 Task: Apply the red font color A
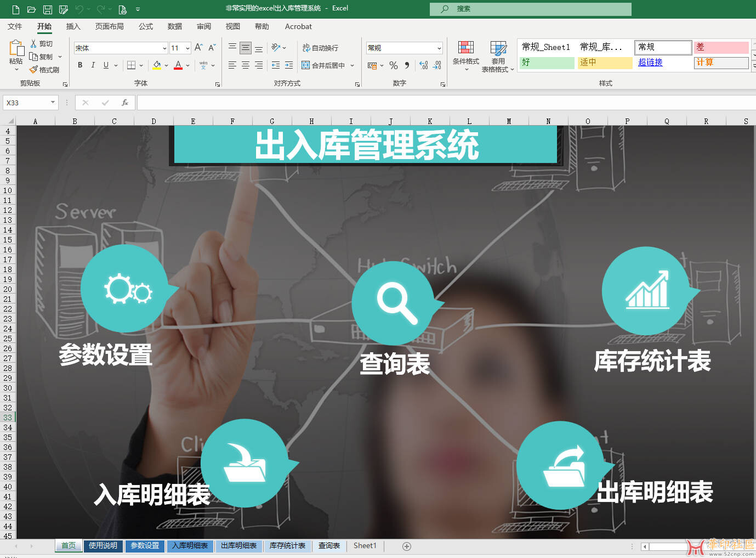click(x=178, y=65)
